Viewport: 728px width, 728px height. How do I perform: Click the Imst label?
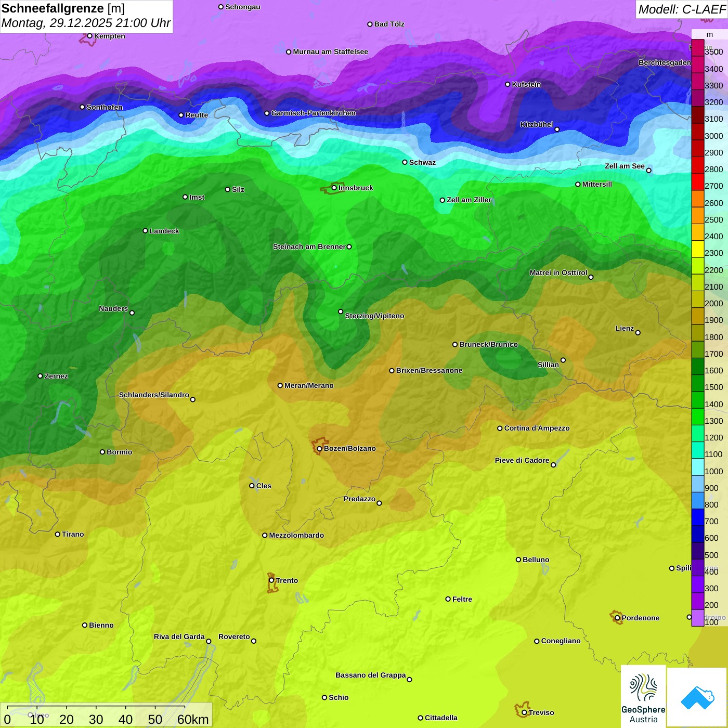(x=197, y=197)
